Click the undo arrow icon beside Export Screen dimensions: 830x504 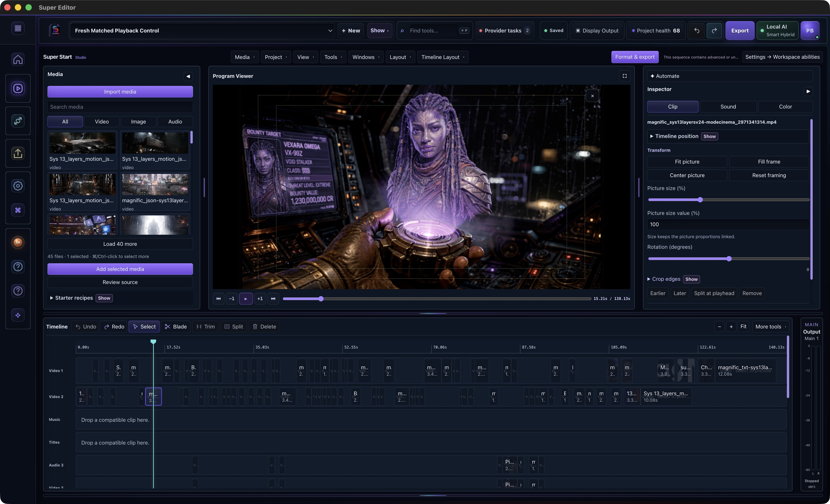tap(697, 31)
